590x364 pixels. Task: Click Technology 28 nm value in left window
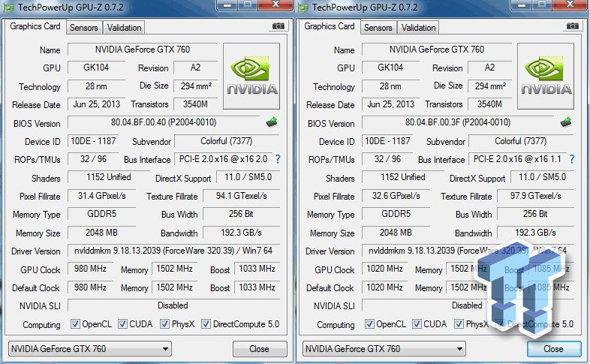point(96,86)
